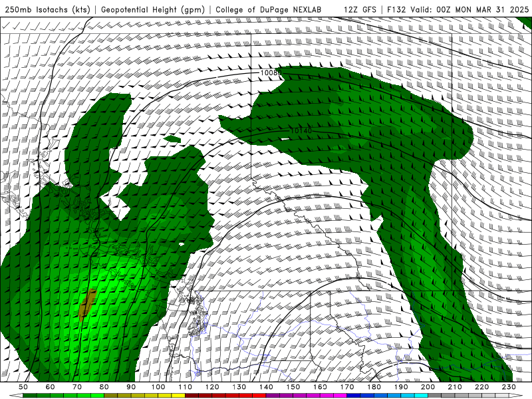
Task: Click the "250mb Isotachs (kts)" title text
Action: [47, 9]
